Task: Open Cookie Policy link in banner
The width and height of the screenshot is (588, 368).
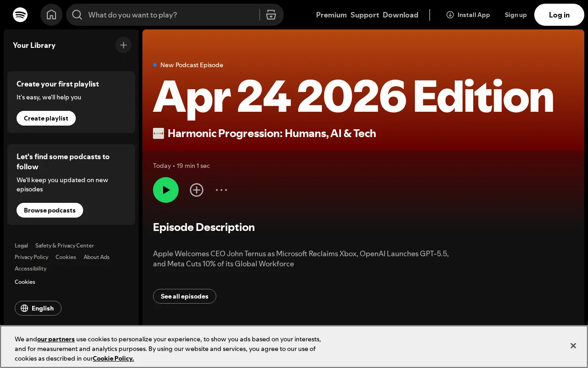Action: [113, 358]
